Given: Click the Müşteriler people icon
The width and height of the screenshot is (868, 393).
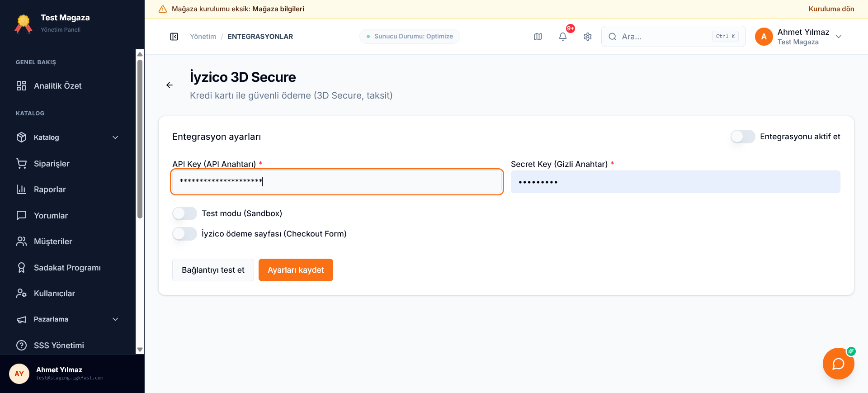Looking at the screenshot, I should pos(21,241).
